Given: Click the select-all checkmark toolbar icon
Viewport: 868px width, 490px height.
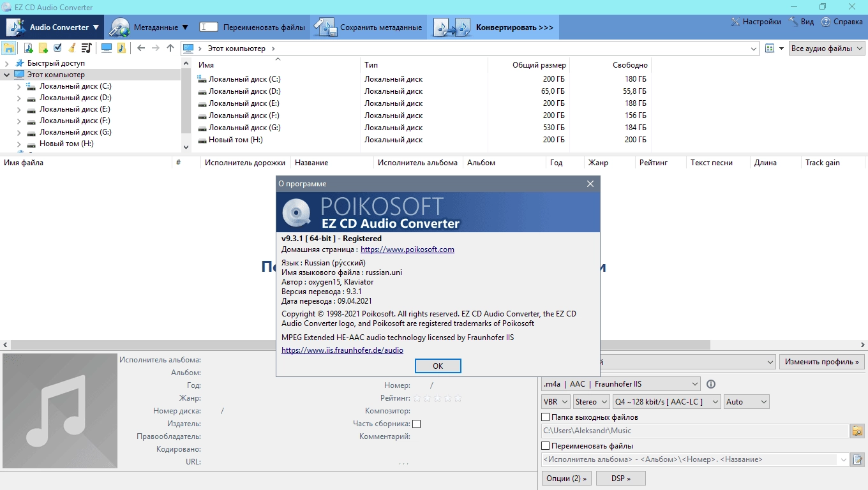Looking at the screenshot, I should click(57, 48).
